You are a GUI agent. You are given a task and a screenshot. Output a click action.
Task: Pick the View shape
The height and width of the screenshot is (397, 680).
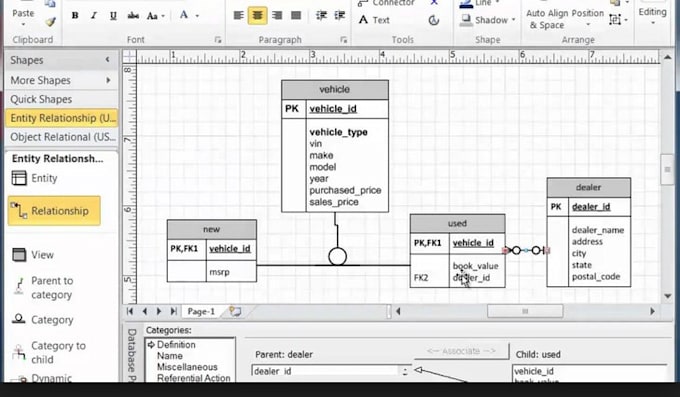(33, 255)
